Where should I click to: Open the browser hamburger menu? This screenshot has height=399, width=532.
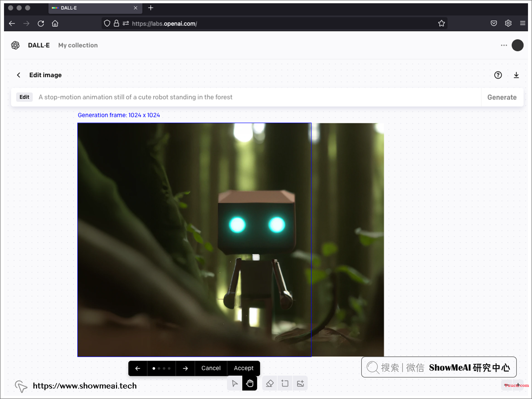[x=522, y=23]
